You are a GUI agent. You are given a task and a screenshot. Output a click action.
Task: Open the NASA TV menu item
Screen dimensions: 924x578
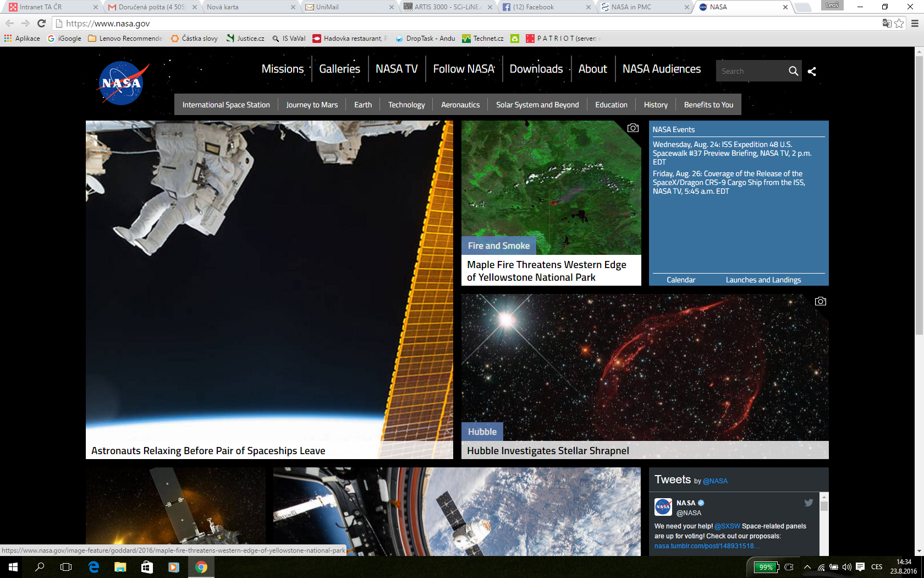point(397,69)
